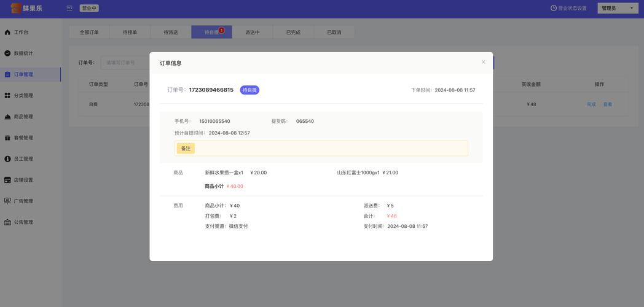Click the 商品管理 dish icon
This screenshot has height=307, width=644.
click(x=7, y=117)
